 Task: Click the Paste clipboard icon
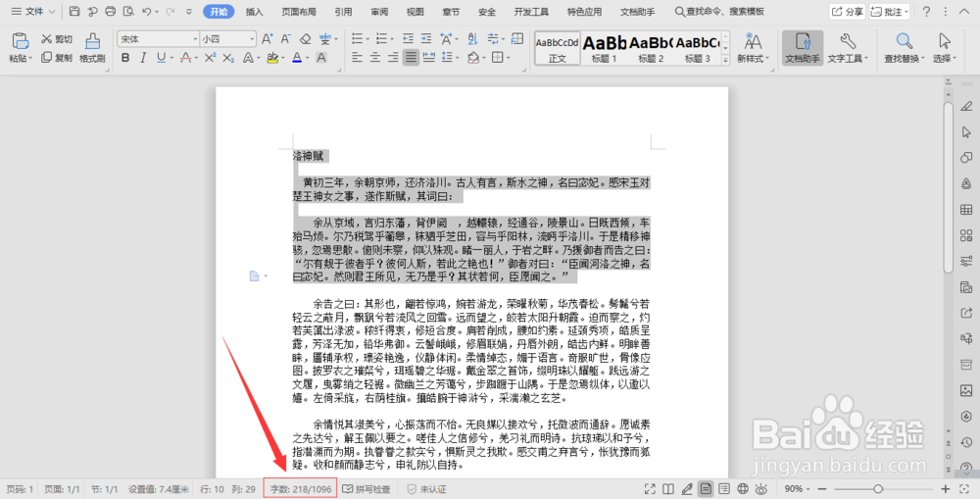click(20, 41)
